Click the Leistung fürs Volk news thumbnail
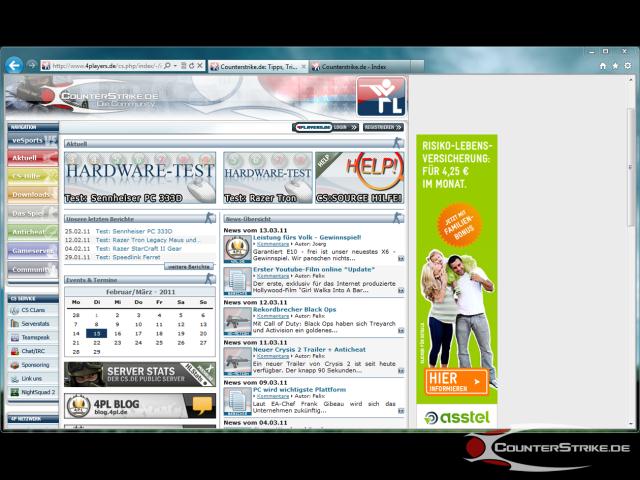Image resolution: width=640 pixels, height=480 pixels. click(237, 249)
